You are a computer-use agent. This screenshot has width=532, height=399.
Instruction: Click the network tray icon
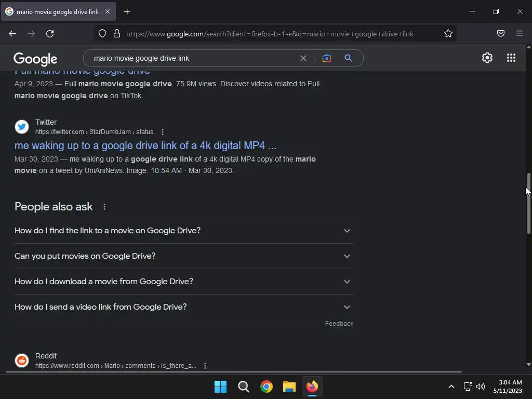click(x=468, y=387)
